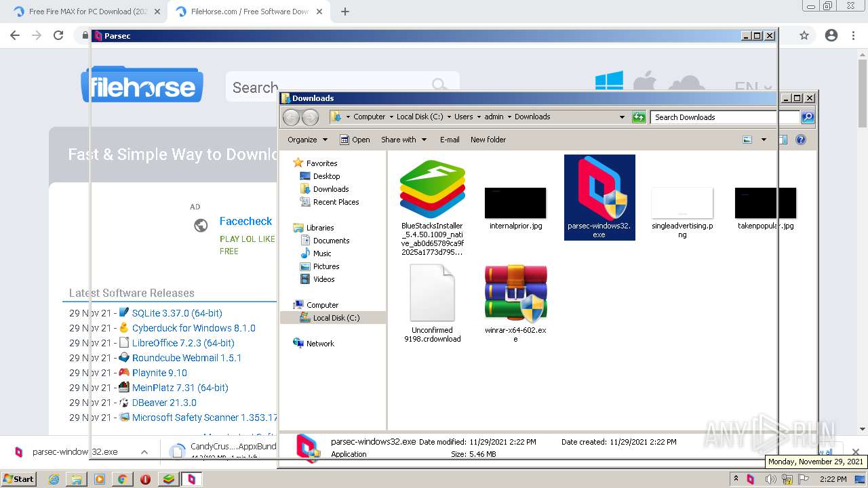Open the Chrome profile avatar icon
Screen dimensions: 868x488
click(831, 35)
